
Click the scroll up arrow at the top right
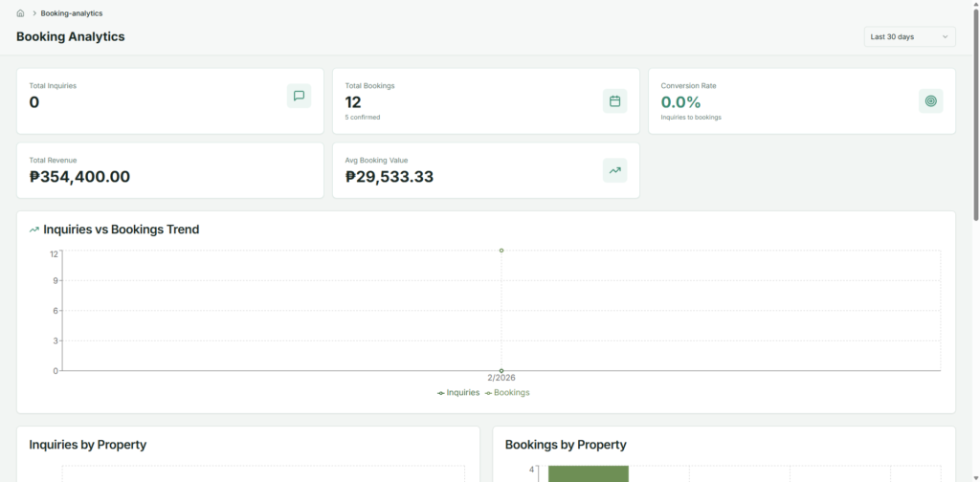[975, 4]
